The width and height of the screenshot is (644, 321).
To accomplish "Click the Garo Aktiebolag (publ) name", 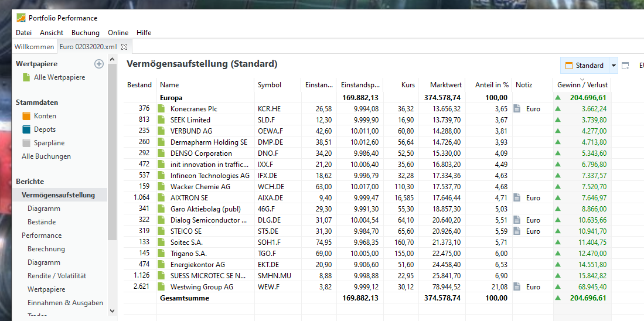I will click(x=205, y=209).
